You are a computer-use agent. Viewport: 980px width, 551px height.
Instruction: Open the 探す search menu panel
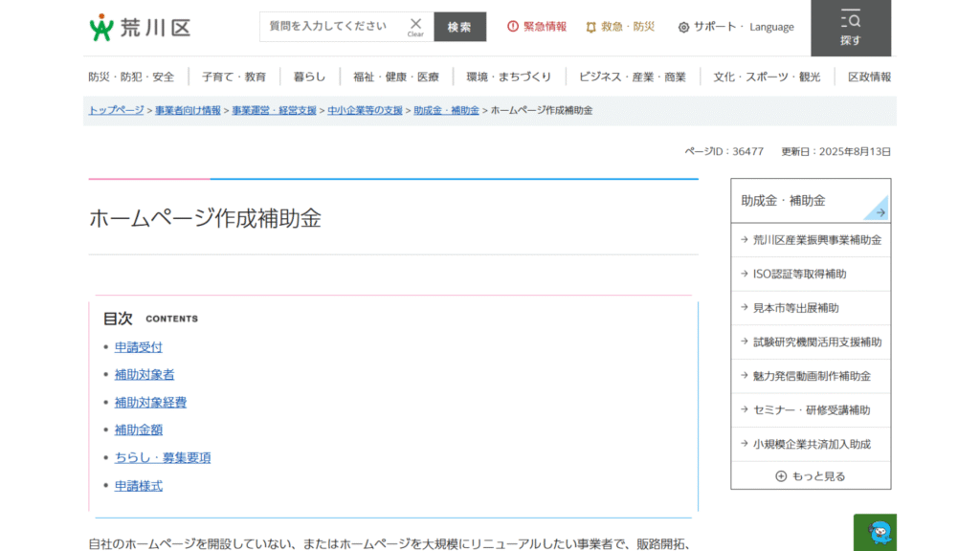850,28
